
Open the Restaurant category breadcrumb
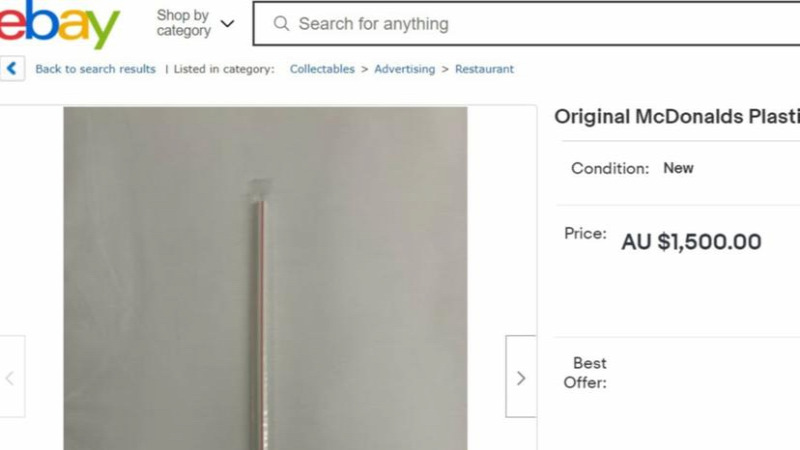[x=484, y=69]
